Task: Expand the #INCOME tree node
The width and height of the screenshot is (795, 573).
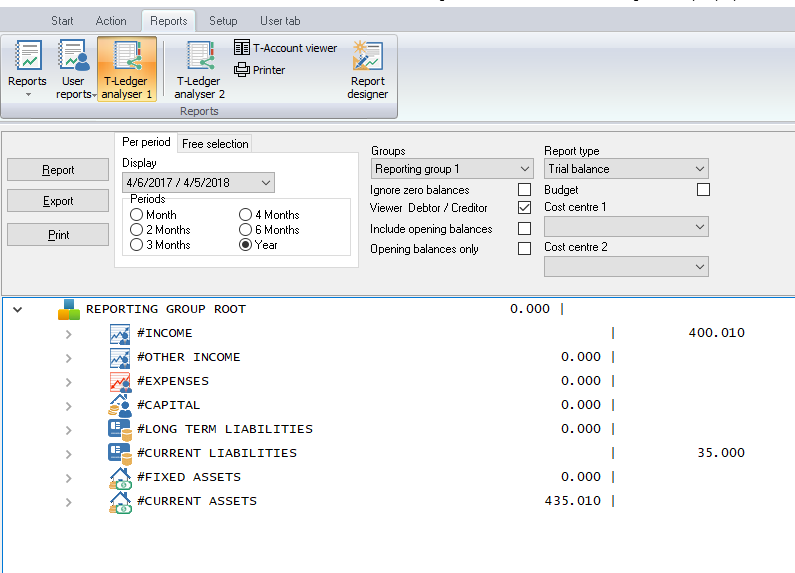Action: click(68, 334)
